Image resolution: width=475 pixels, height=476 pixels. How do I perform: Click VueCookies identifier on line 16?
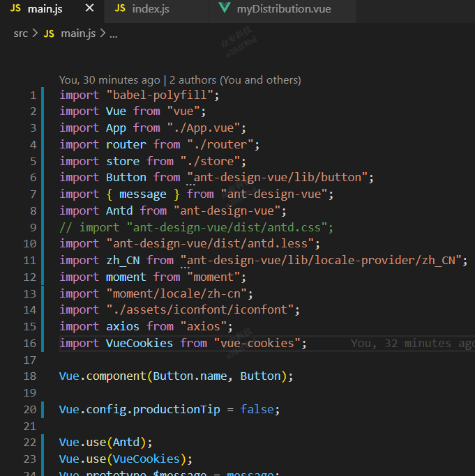pos(140,343)
